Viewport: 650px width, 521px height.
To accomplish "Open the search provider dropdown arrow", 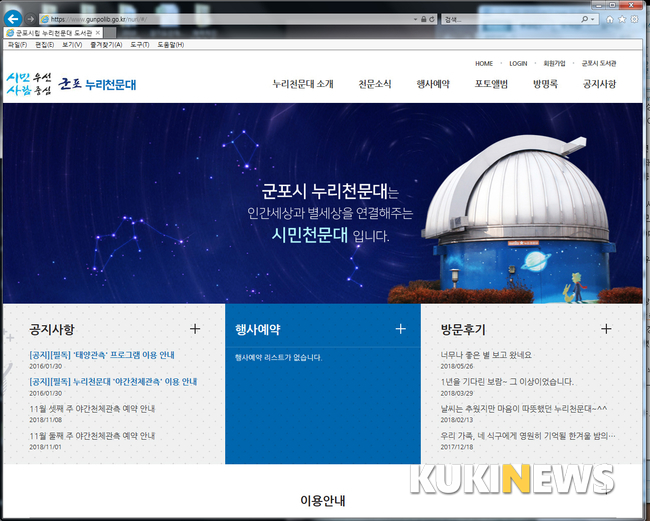I will 592,19.
